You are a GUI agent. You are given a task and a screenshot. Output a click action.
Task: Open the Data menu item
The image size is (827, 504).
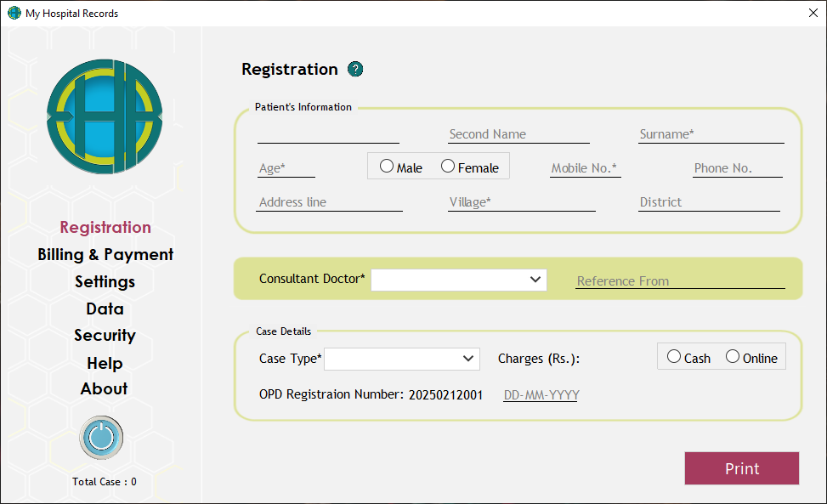coord(105,309)
